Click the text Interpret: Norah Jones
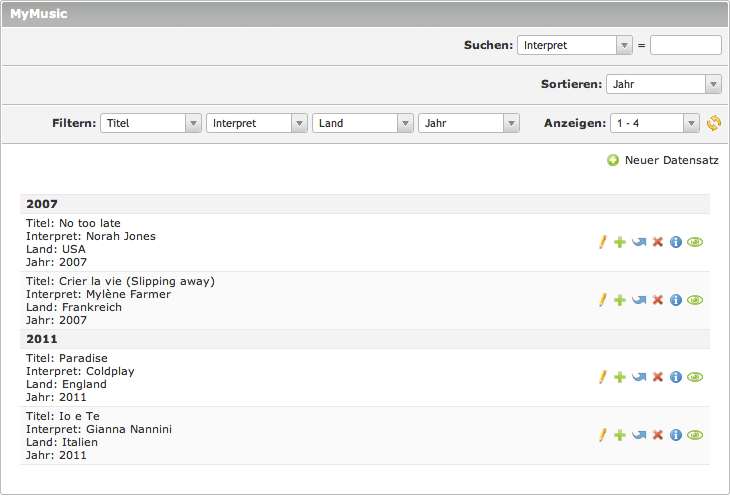 (x=91, y=236)
